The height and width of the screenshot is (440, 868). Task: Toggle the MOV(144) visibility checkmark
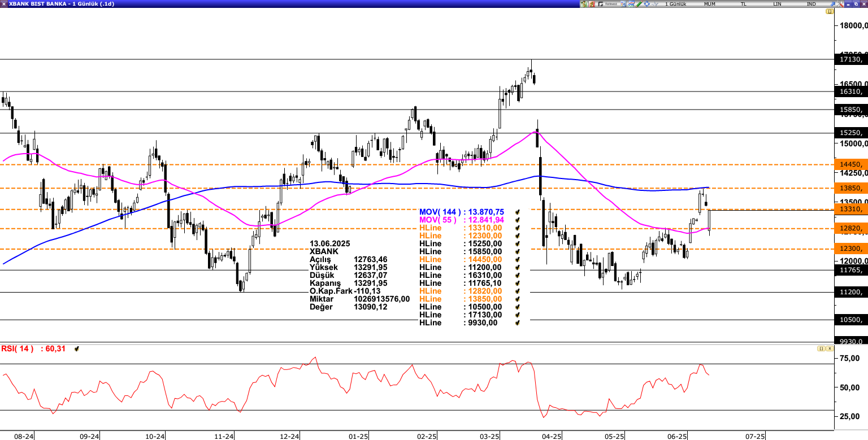coord(515,212)
